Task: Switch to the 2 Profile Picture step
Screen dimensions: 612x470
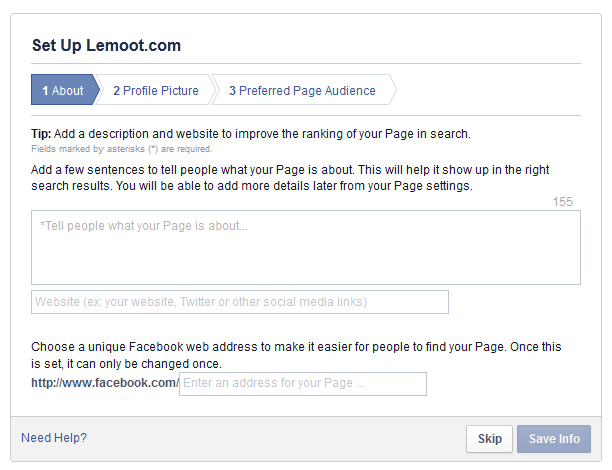Action: click(x=156, y=90)
